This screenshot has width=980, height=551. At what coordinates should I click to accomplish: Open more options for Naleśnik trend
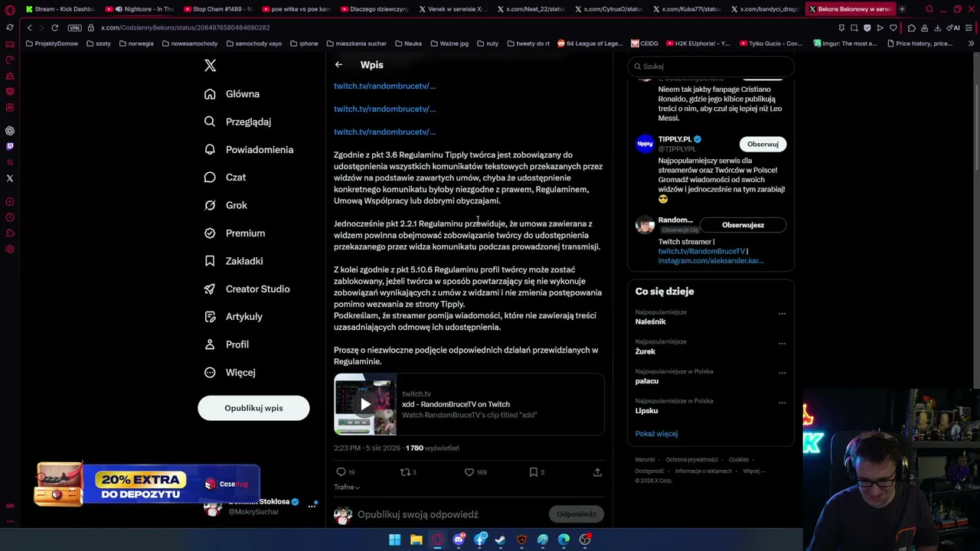click(x=782, y=314)
